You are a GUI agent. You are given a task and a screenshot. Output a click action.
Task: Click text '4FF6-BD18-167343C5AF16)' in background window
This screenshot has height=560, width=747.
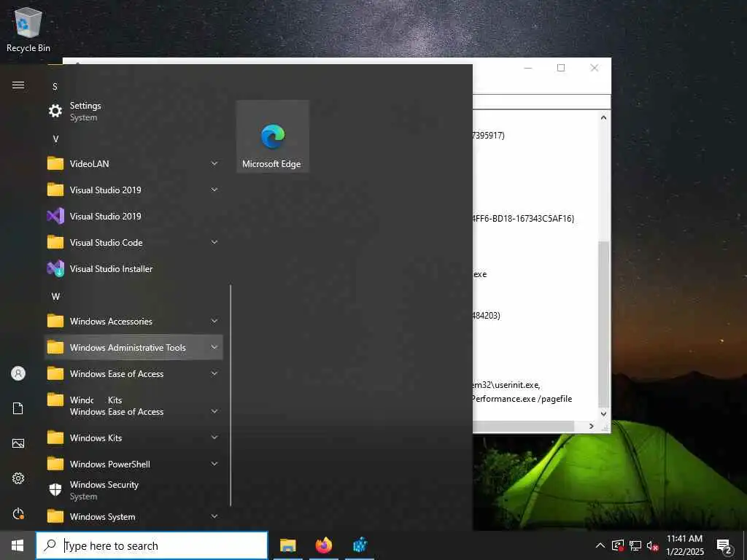click(x=523, y=219)
